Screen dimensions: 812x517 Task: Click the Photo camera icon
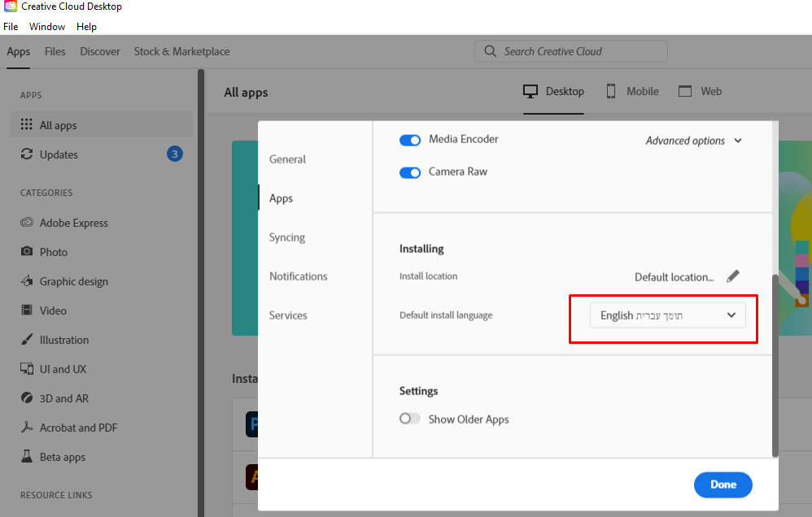coord(26,251)
